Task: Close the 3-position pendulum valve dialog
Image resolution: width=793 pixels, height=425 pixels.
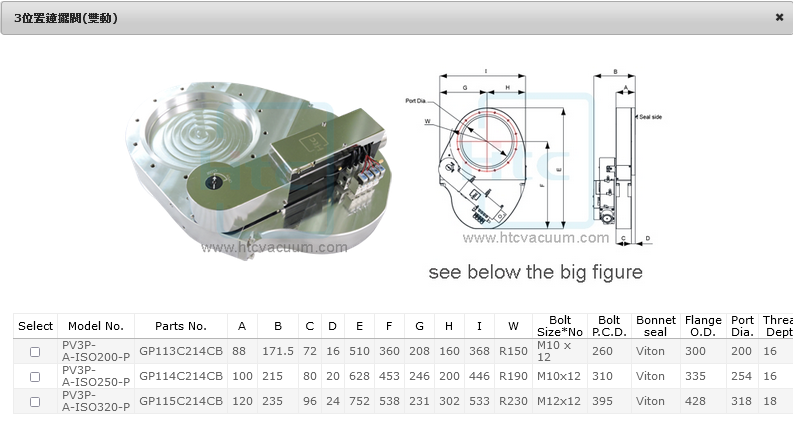Action: tap(779, 17)
